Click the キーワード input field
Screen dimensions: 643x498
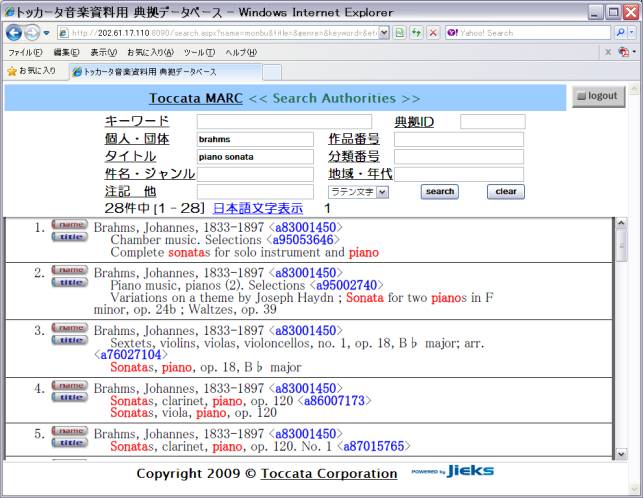click(x=284, y=122)
